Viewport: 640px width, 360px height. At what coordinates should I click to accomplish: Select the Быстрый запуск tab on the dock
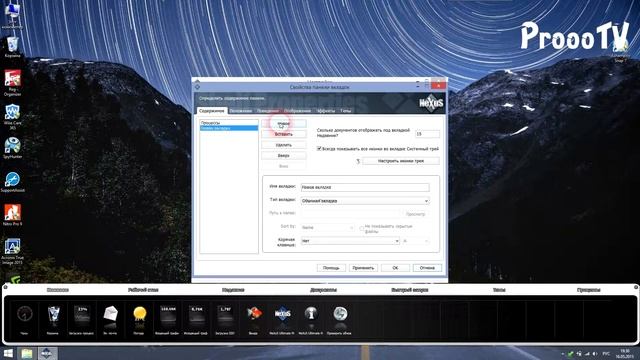[x=409, y=290]
